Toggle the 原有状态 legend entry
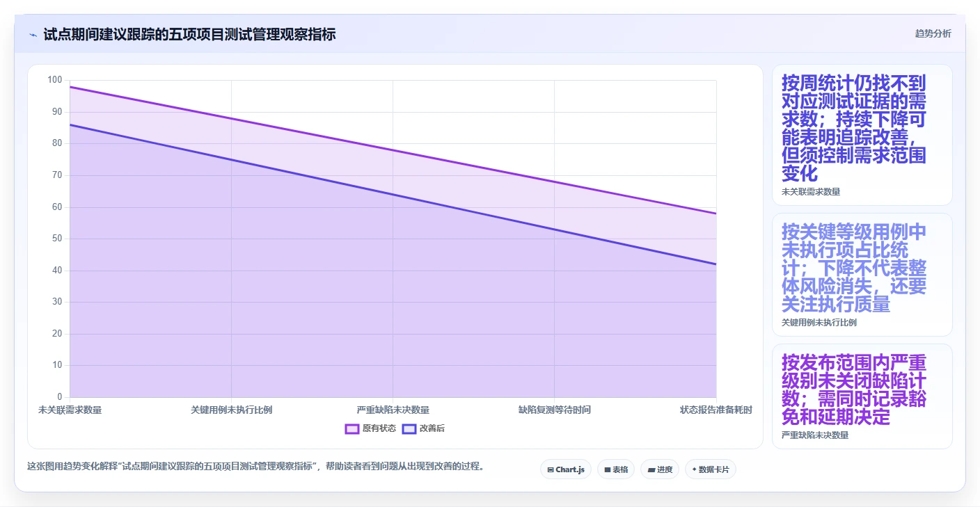This screenshot has width=980, height=507. (370, 428)
